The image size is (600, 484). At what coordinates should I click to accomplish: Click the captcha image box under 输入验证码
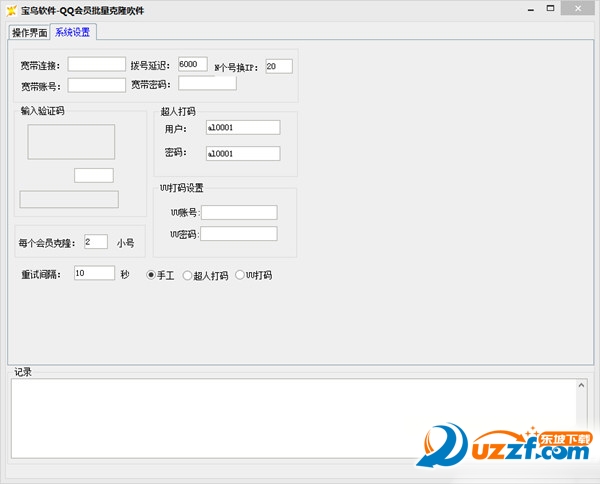(71, 142)
